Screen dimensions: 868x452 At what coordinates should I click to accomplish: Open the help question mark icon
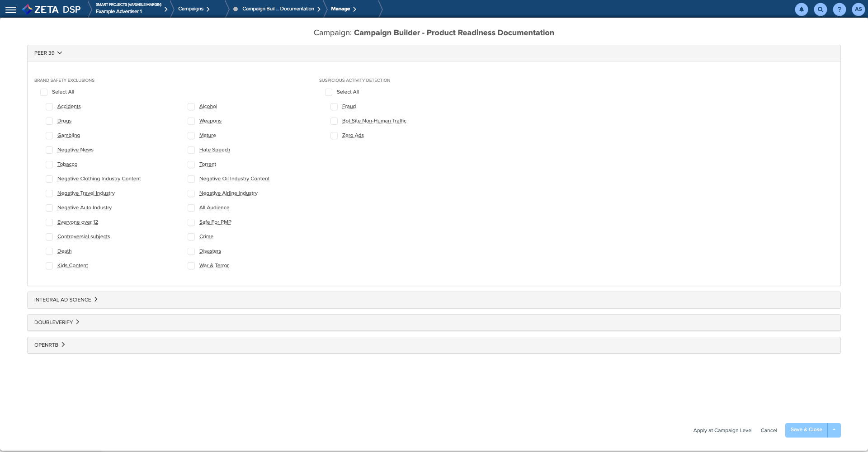tap(839, 9)
